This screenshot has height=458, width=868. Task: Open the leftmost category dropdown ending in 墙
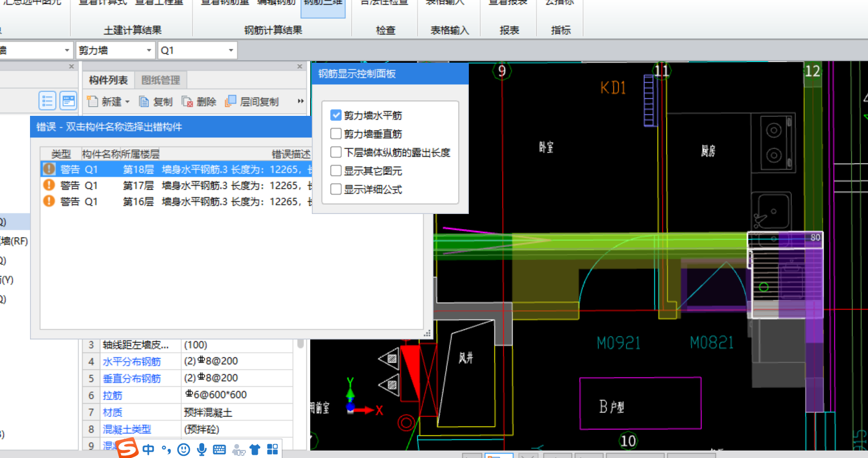66,50
